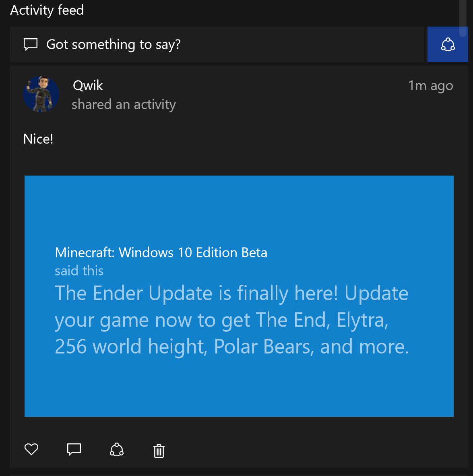The width and height of the screenshot is (473, 476).
Task: Like Qwik's shared activity with the heart icon
Action: click(31, 450)
